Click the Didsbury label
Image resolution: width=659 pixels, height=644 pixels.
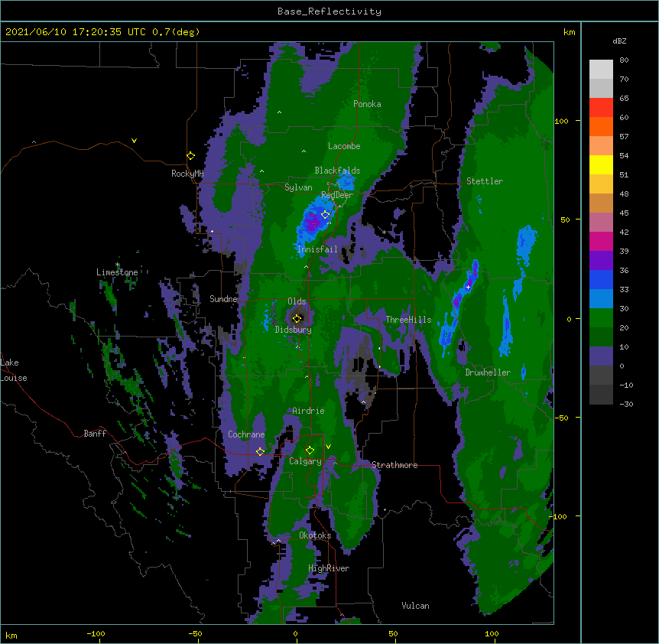(293, 330)
